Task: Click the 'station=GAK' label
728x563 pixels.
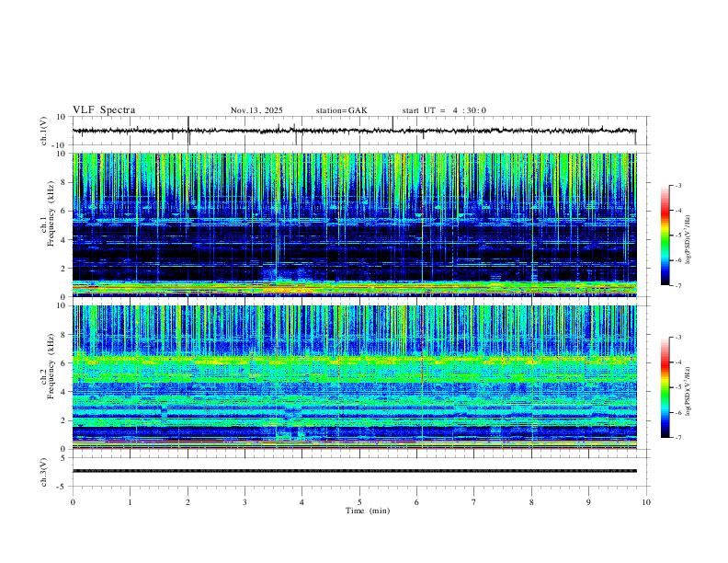Action: pyautogui.click(x=341, y=110)
